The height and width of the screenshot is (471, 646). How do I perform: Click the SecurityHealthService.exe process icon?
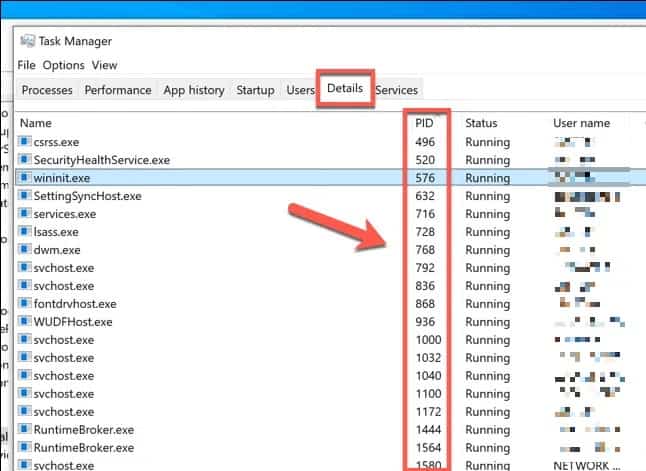(x=24, y=159)
